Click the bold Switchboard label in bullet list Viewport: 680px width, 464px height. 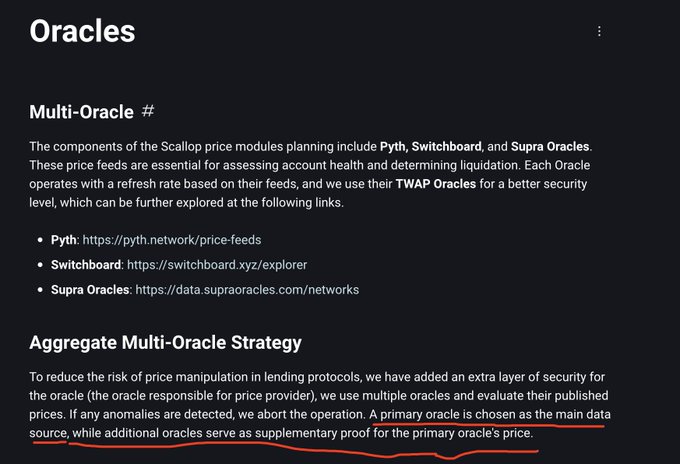pos(86,265)
